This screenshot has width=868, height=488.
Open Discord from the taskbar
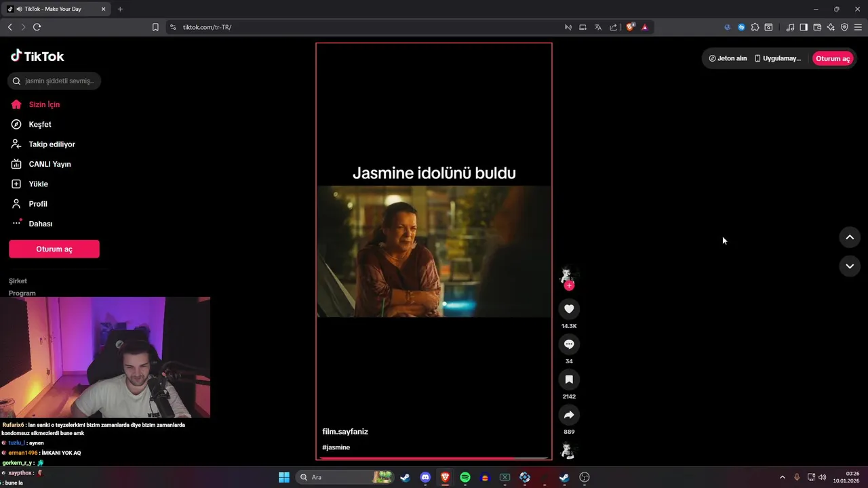tap(425, 477)
